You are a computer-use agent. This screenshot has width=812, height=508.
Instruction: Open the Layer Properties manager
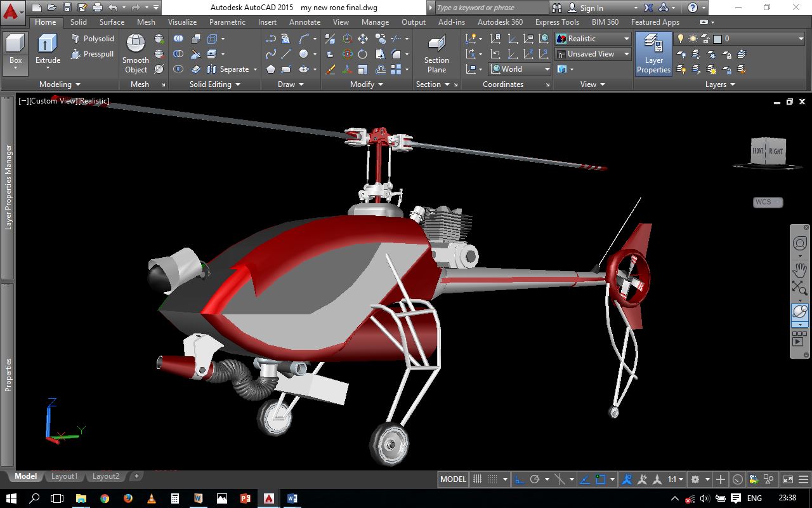pos(653,53)
